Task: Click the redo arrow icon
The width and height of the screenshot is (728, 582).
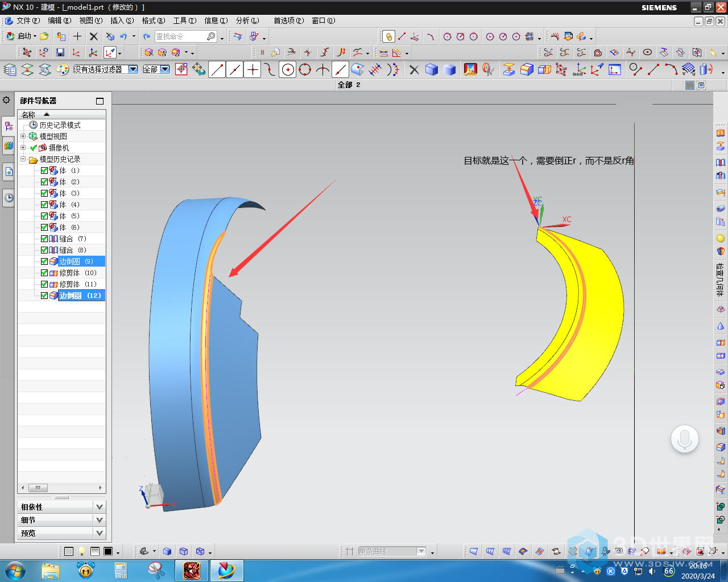Action: [147, 36]
